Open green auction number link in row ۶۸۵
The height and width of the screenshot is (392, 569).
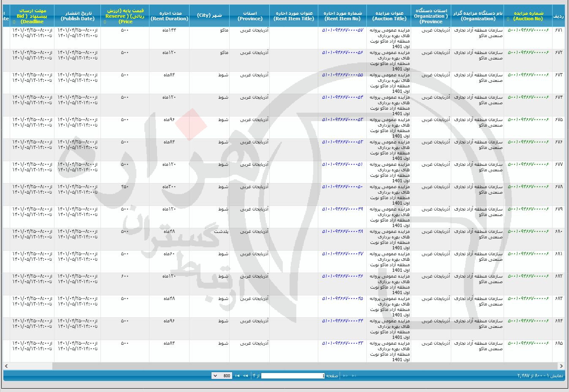pyautogui.click(x=528, y=343)
